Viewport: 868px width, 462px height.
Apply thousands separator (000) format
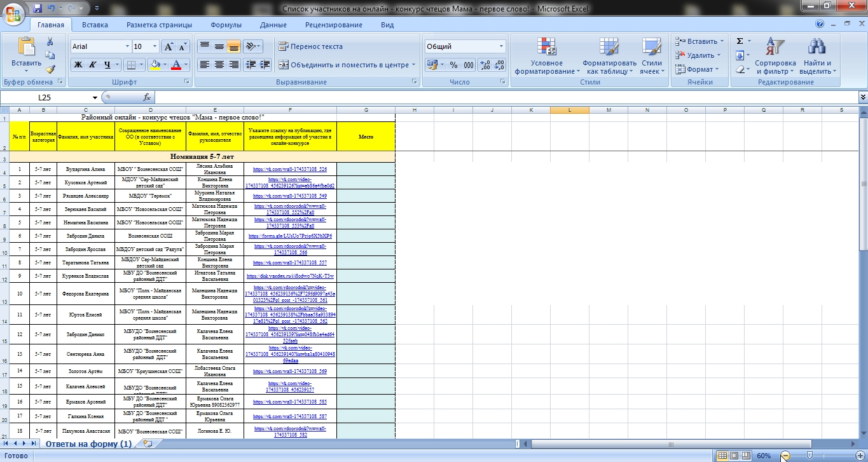point(469,65)
